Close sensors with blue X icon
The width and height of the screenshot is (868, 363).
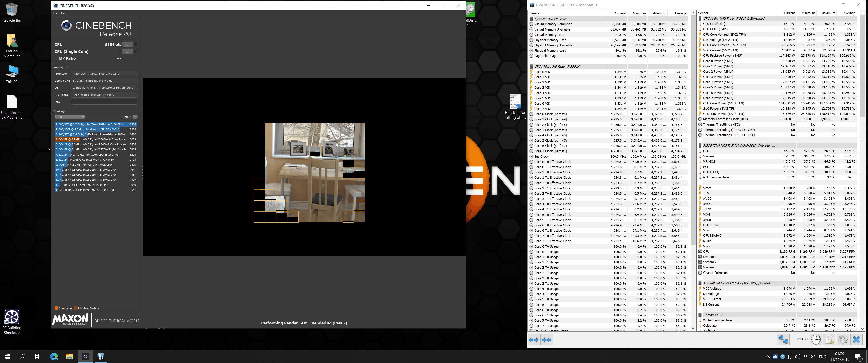856,339
